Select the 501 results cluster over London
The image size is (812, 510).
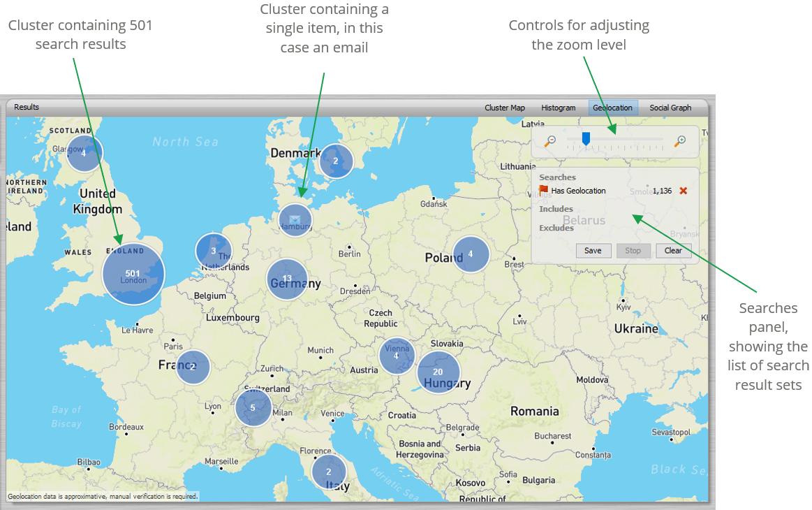click(133, 273)
